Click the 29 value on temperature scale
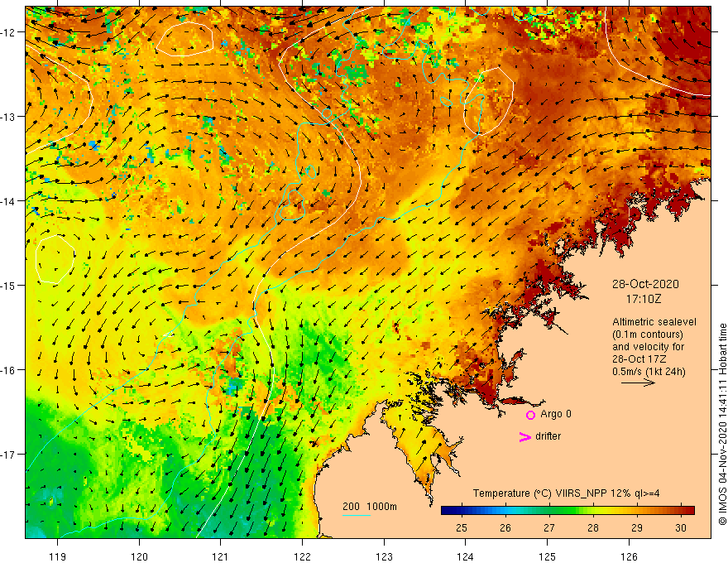Screen dimensions: 728x563 [636, 527]
